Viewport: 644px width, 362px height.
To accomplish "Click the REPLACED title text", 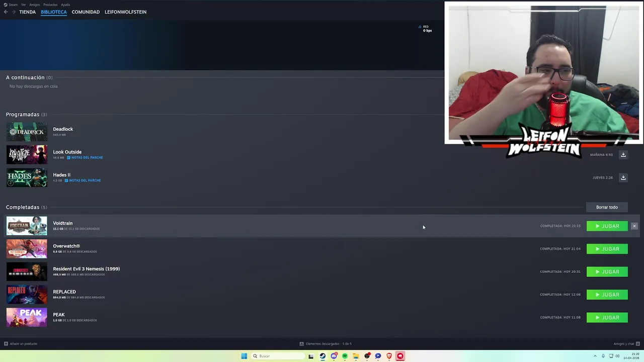I will click(64, 292).
